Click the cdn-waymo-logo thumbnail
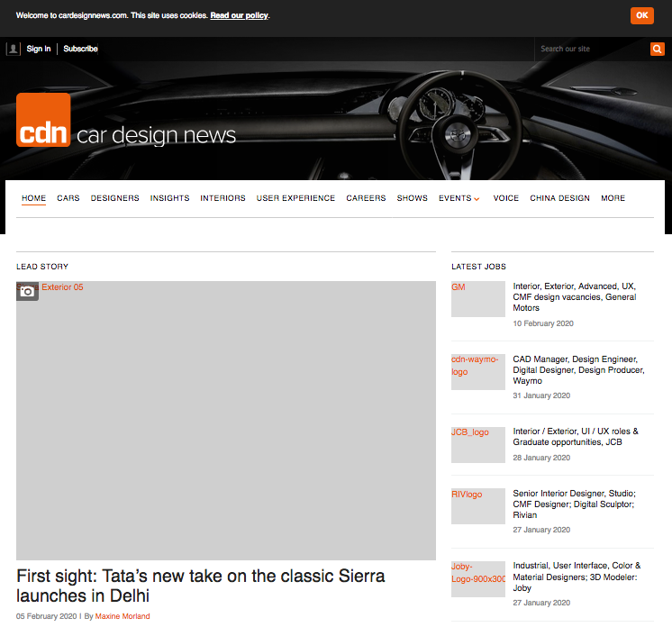Image resolution: width=672 pixels, height=627 pixels. pyautogui.click(x=478, y=372)
